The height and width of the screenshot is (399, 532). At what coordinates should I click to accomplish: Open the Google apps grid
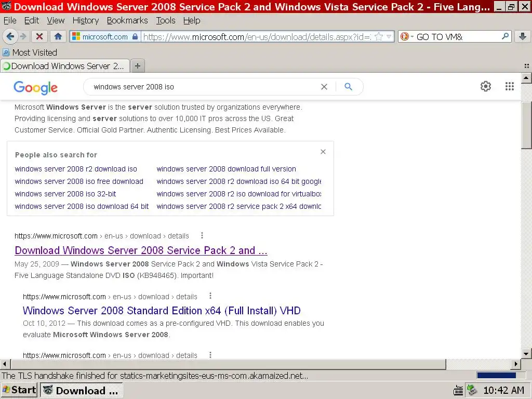pyautogui.click(x=510, y=86)
